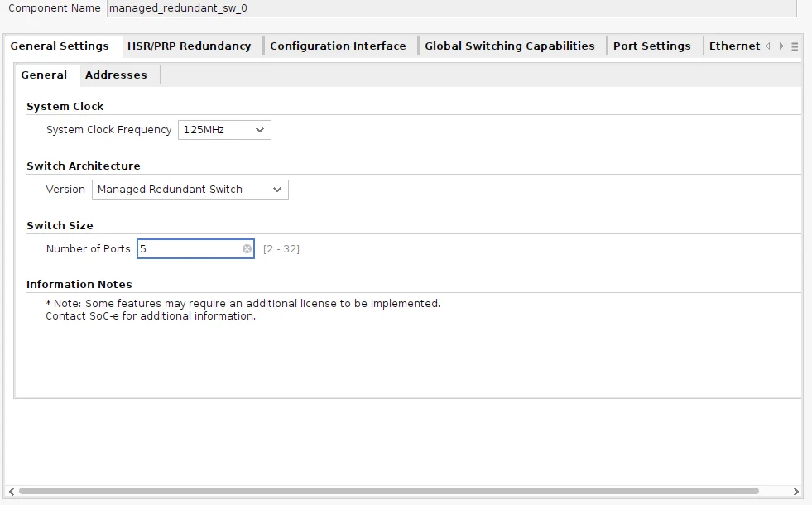Select the General sub-tab

[x=44, y=75]
